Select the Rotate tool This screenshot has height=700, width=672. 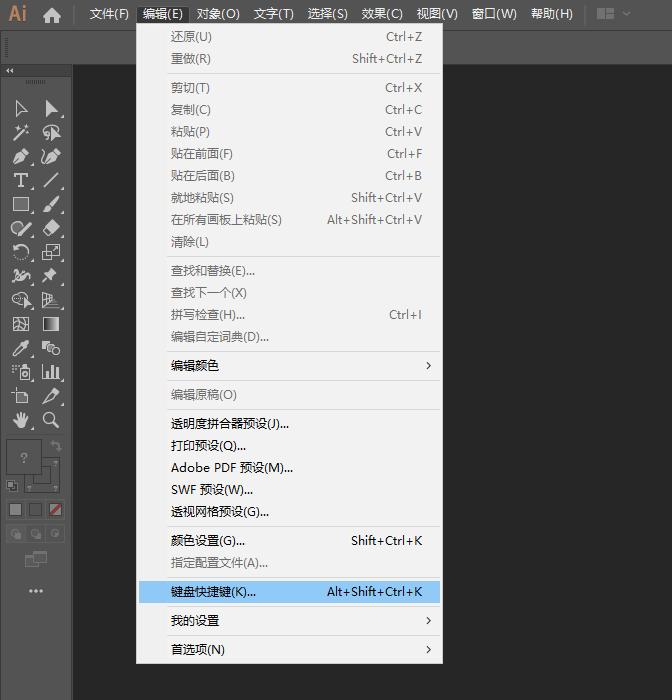21,252
